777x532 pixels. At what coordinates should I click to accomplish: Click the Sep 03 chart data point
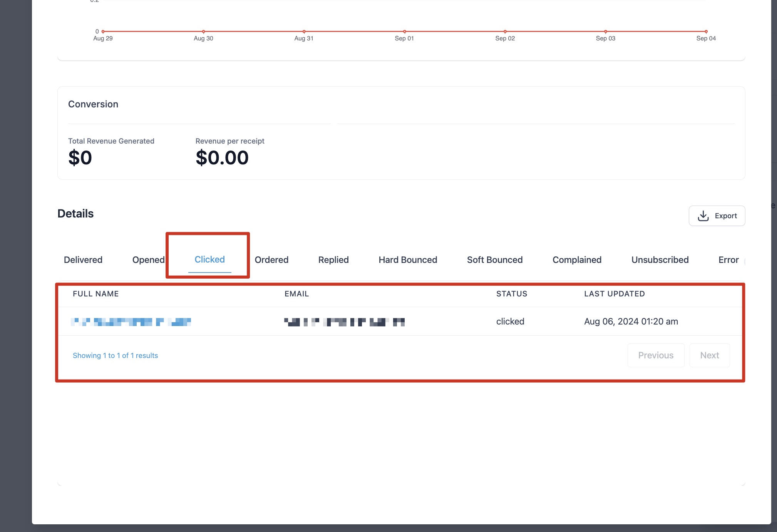click(606, 32)
